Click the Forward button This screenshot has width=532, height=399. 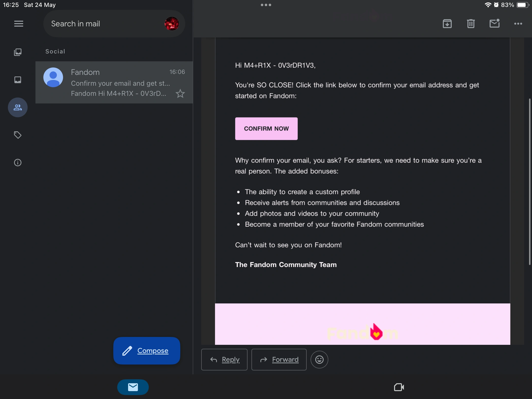279,360
